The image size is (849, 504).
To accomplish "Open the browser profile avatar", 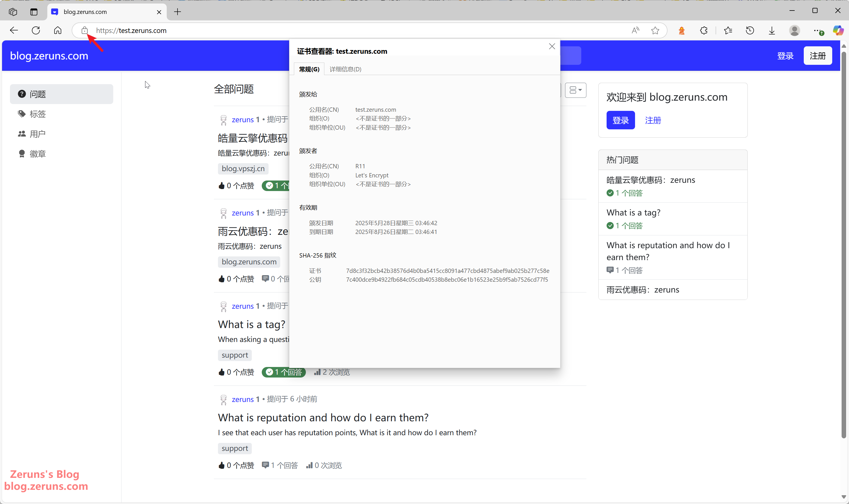I will point(794,31).
